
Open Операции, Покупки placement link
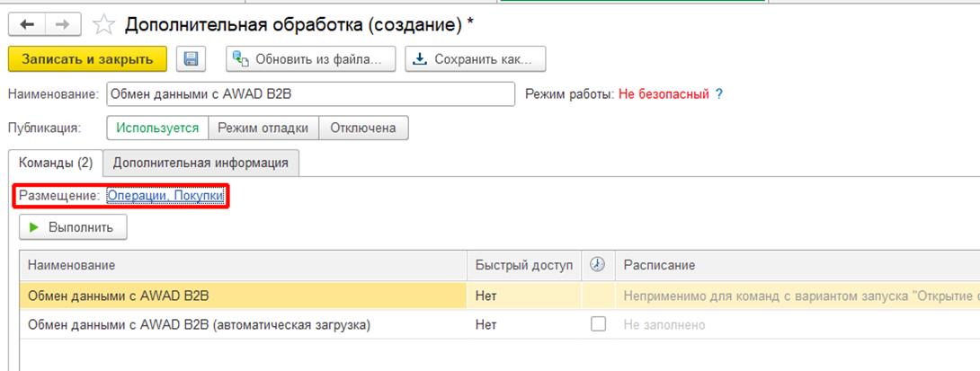coord(165,195)
